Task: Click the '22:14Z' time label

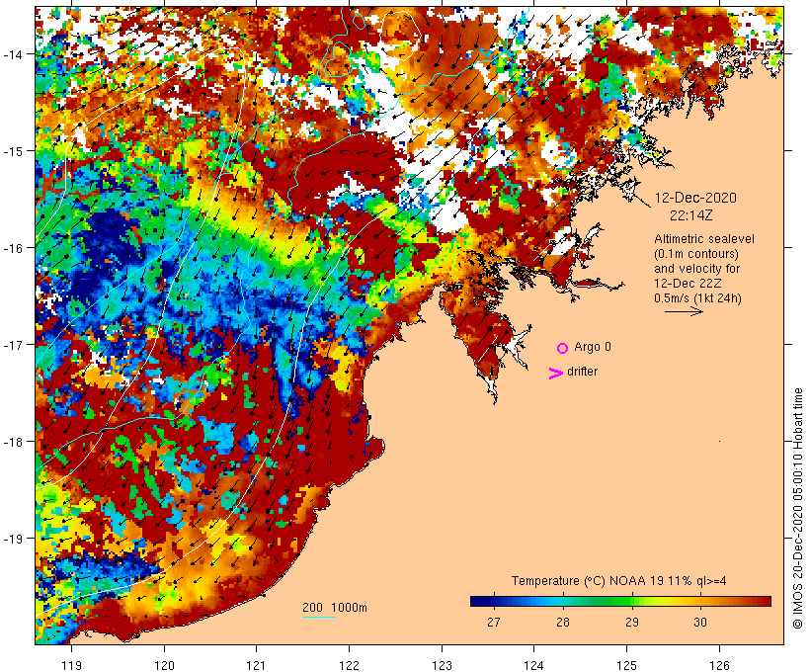Action: (691, 215)
